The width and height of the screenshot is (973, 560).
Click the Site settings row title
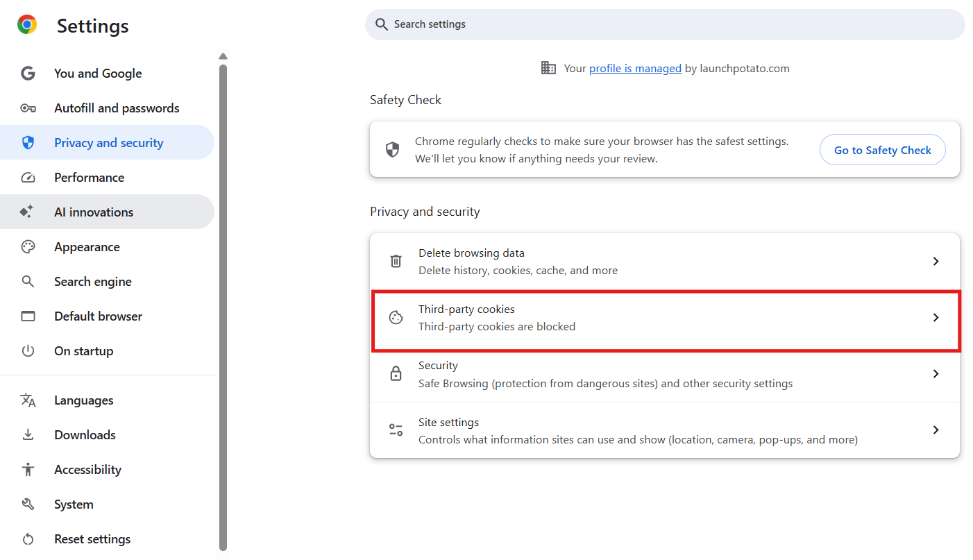pos(448,422)
